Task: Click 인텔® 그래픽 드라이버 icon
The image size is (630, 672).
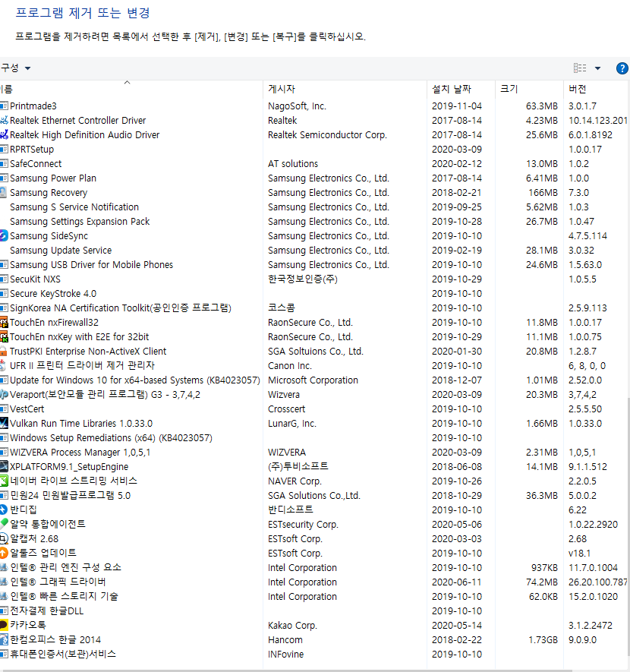Action: click(4, 582)
